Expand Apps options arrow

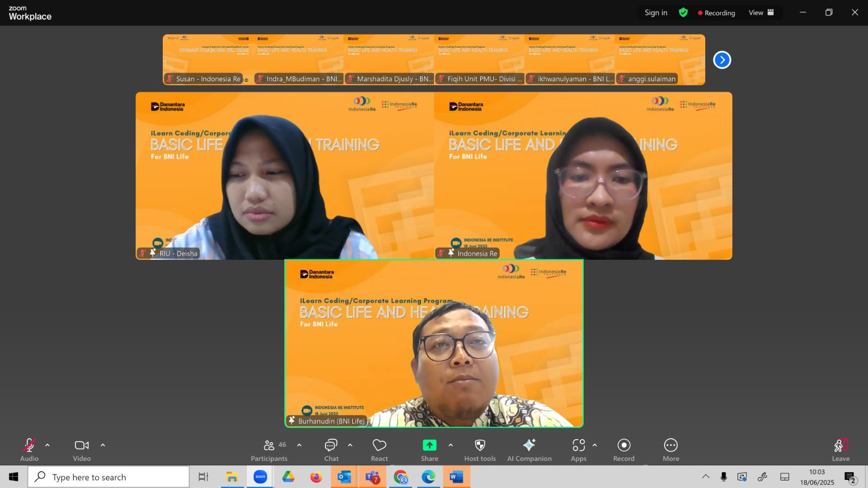coord(595,445)
